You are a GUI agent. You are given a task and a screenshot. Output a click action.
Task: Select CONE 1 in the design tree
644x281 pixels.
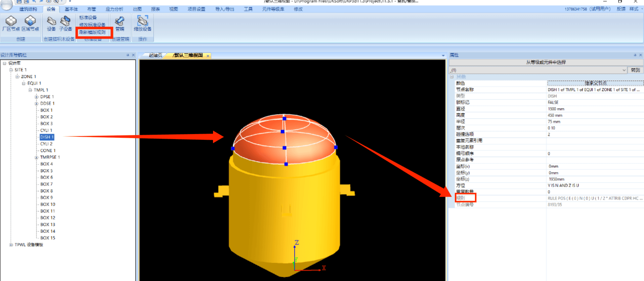(x=48, y=151)
